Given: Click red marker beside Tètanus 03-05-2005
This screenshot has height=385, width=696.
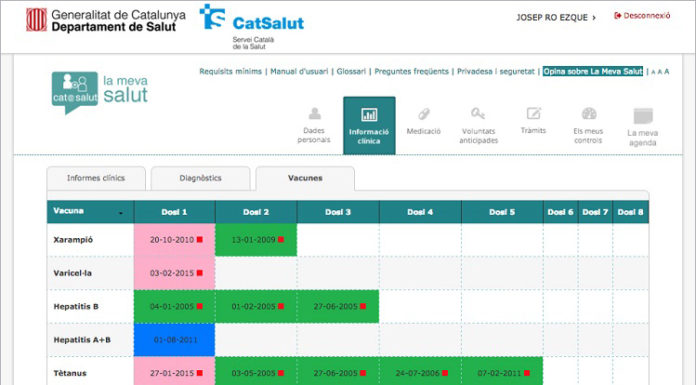Looking at the screenshot, I should pyautogui.click(x=281, y=373).
